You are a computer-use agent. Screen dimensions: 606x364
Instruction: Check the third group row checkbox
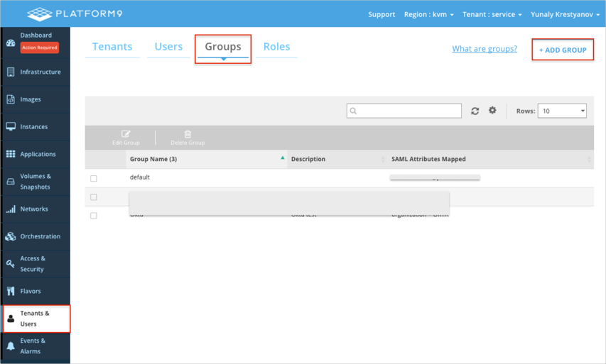point(94,216)
